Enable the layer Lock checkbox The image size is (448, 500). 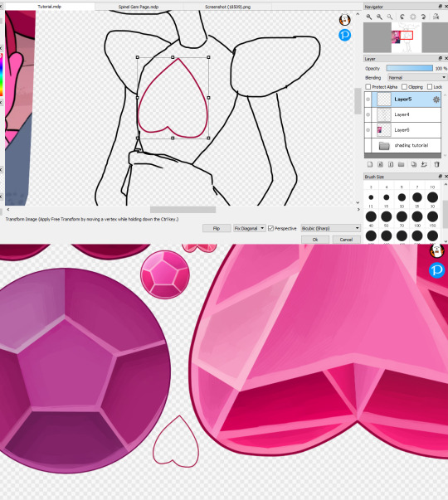click(430, 87)
